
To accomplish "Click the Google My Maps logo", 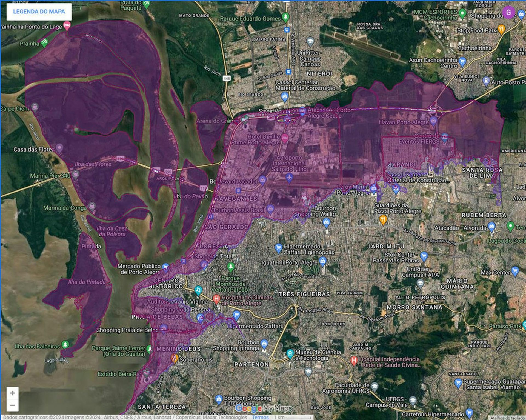I will click(x=264, y=409).
